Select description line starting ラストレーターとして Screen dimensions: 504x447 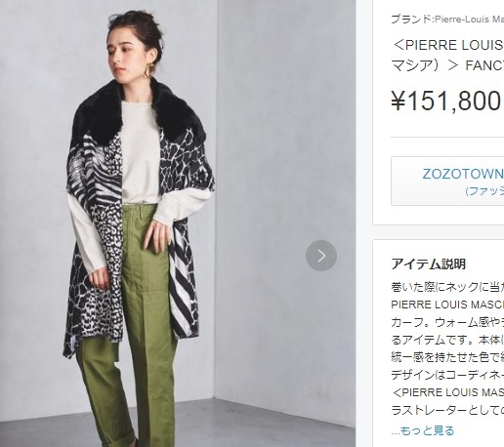pyautogui.click(x=447, y=410)
